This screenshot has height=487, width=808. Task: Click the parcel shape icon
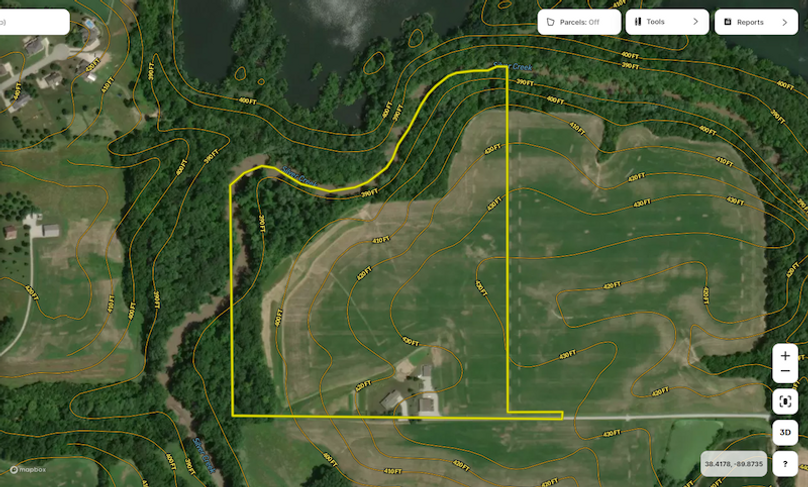[550, 22]
